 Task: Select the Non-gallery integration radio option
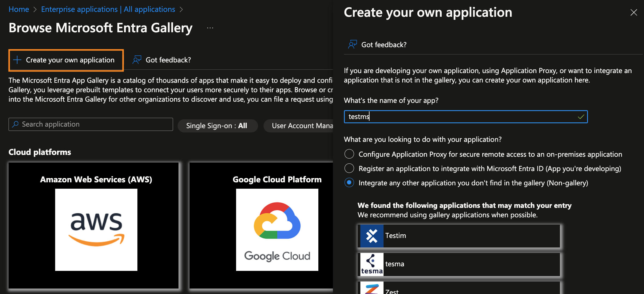pos(349,183)
